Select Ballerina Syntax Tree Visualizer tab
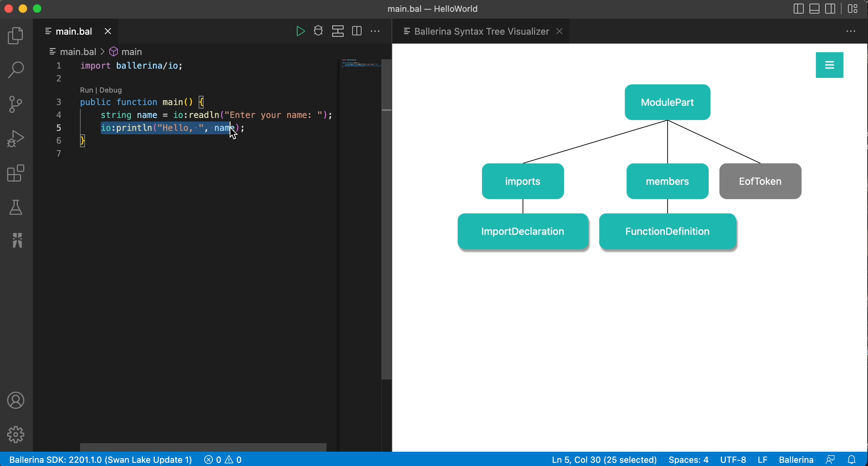Screen dimensions: 868x466 [x=481, y=31]
